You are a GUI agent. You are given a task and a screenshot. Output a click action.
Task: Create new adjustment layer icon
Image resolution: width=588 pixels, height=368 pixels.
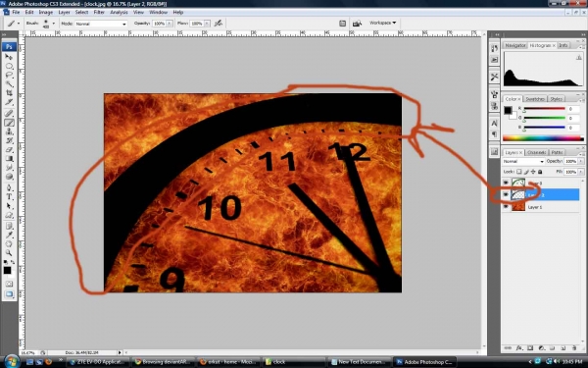tap(541, 348)
